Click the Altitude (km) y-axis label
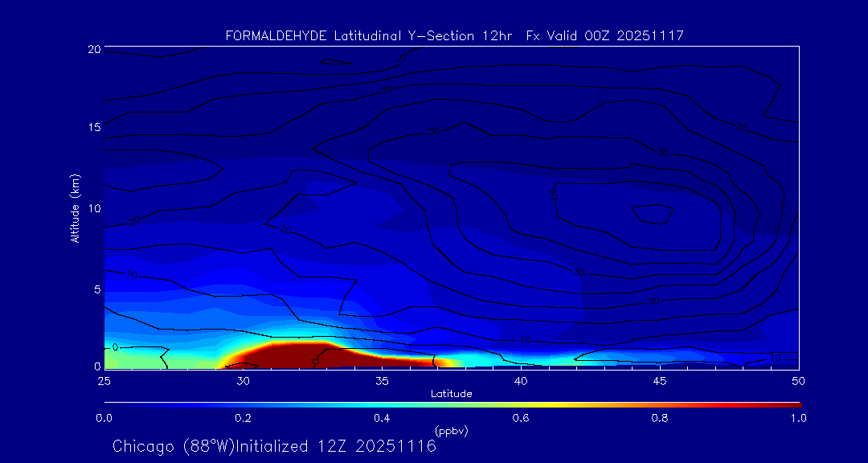The width and height of the screenshot is (868, 463). (x=75, y=207)
